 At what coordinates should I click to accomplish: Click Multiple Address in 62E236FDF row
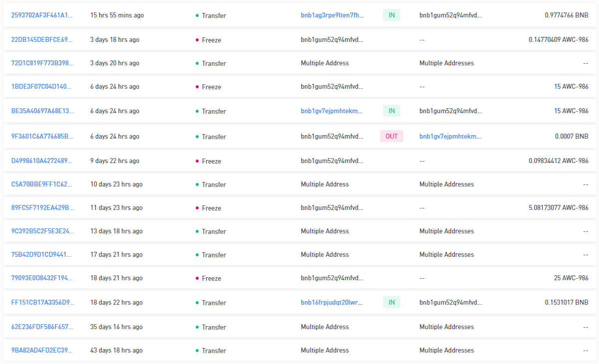325,327
